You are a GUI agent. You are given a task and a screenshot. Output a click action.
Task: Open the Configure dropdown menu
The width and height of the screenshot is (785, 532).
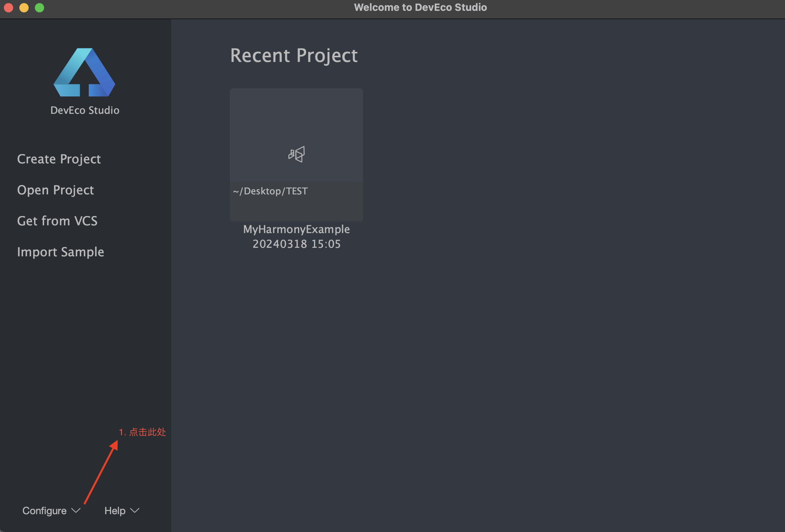tap(45, 511)
